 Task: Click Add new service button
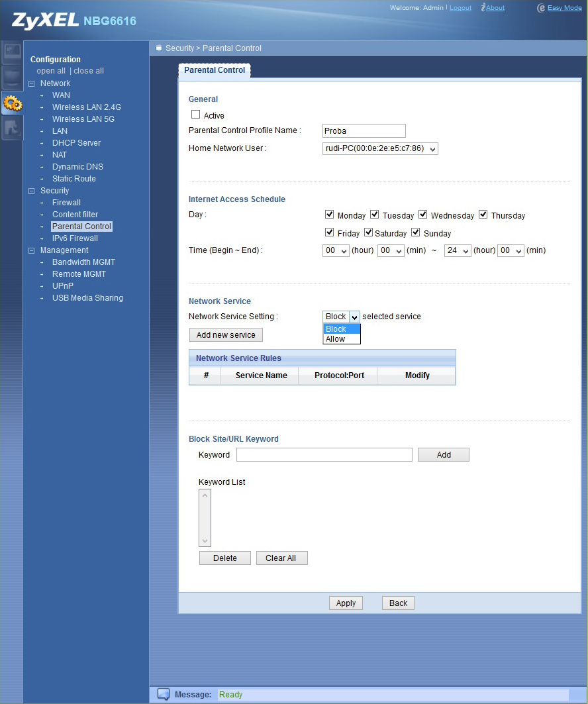point(226,335)
